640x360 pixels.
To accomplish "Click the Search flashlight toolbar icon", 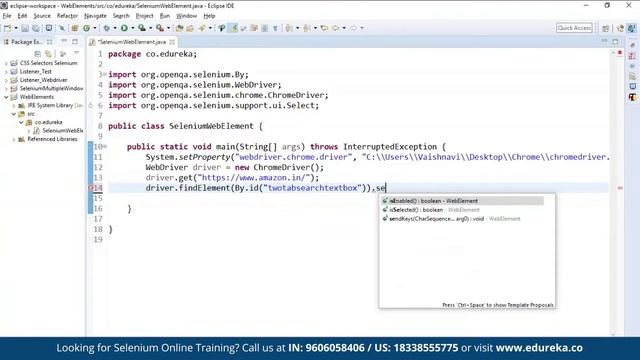I will tap(202, 28).
